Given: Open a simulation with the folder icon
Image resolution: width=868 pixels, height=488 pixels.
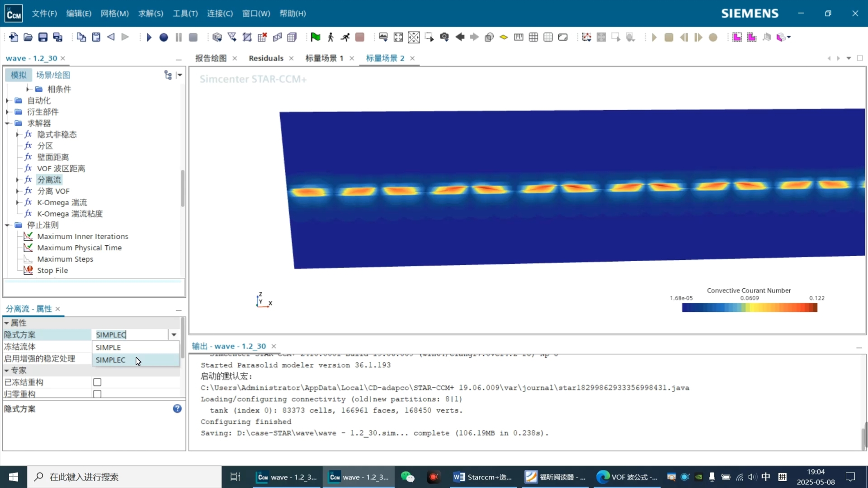Looking at the screenshot, I should pos(28,38).
